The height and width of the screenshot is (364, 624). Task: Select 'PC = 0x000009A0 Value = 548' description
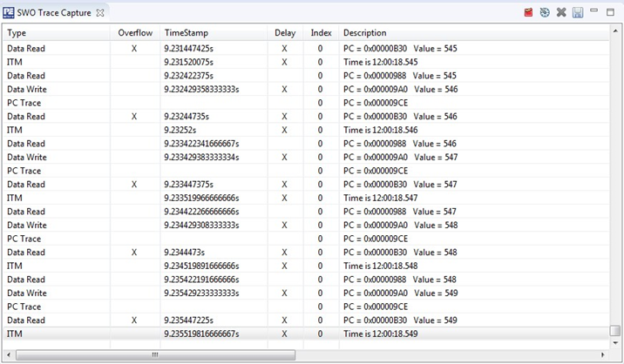[401, 226]
